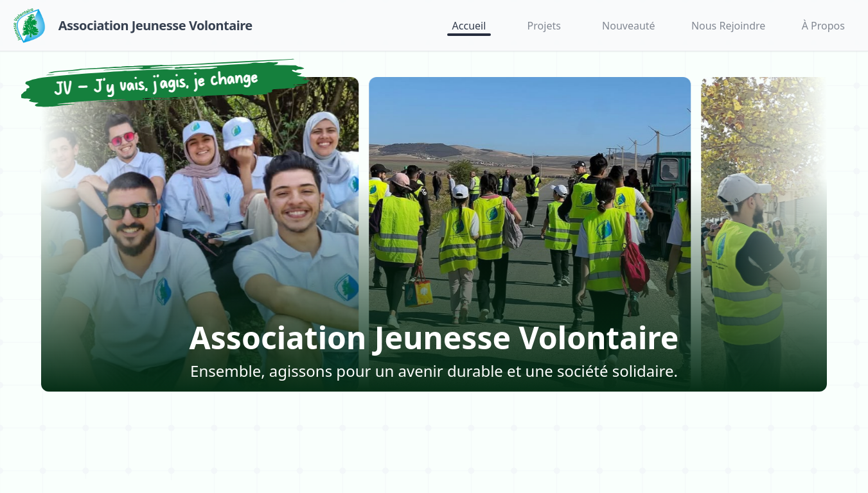The width and height of the screenshot is (868, 493).
Task: Click the red backpack in the middle photo
Action: click(x=635, y=264)
